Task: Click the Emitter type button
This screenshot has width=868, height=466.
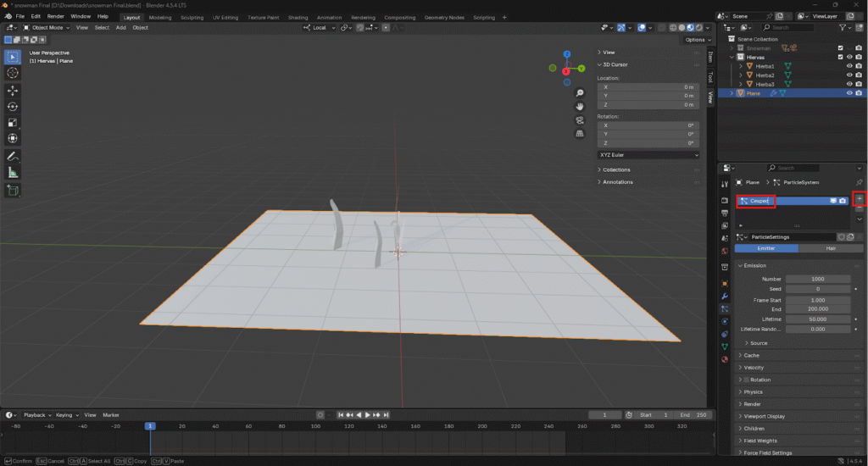Action: (766, 248)
